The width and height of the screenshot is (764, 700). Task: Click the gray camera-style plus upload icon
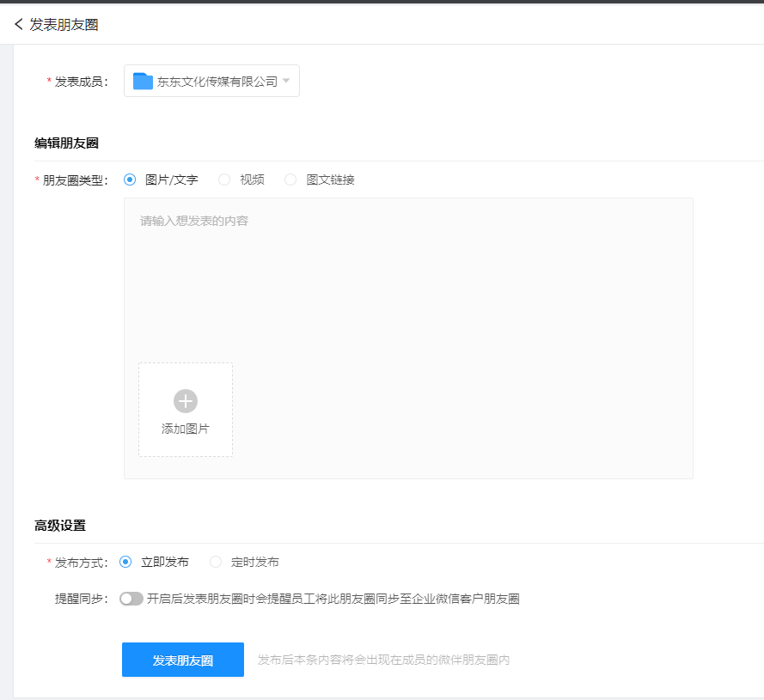click(x=185, y=399)
